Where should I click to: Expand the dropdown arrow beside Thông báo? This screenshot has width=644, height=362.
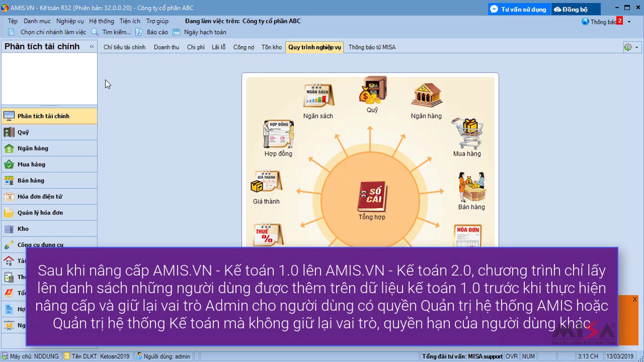pos(629,22)
